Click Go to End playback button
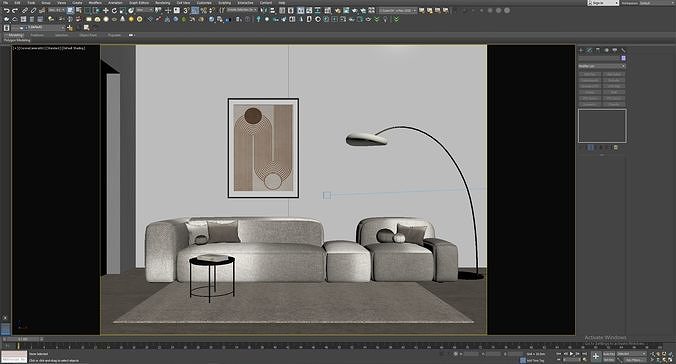 585,354
